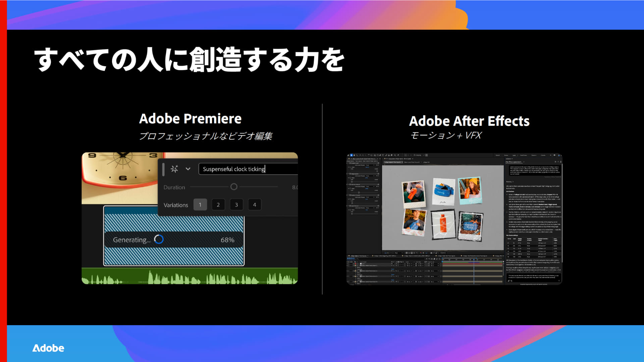Click the Generating spinner icon
Viewport: 644px width, 362px height.
[159, 239]
